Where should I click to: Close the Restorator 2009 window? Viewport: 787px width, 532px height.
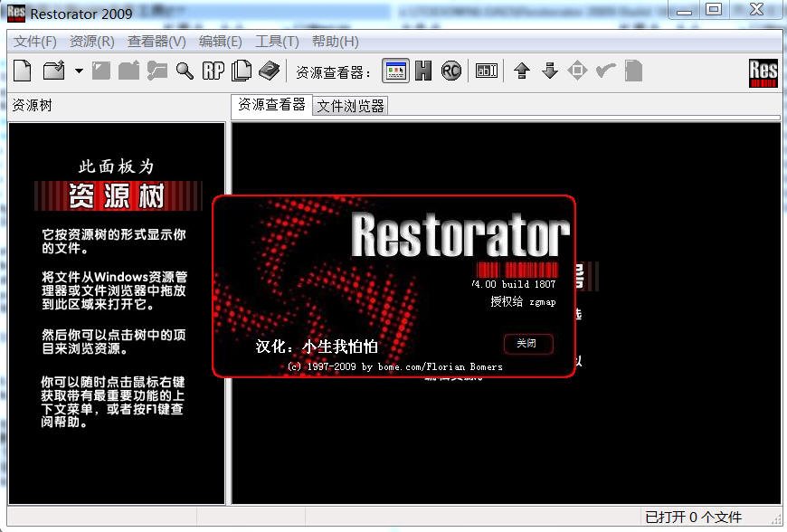757,10
